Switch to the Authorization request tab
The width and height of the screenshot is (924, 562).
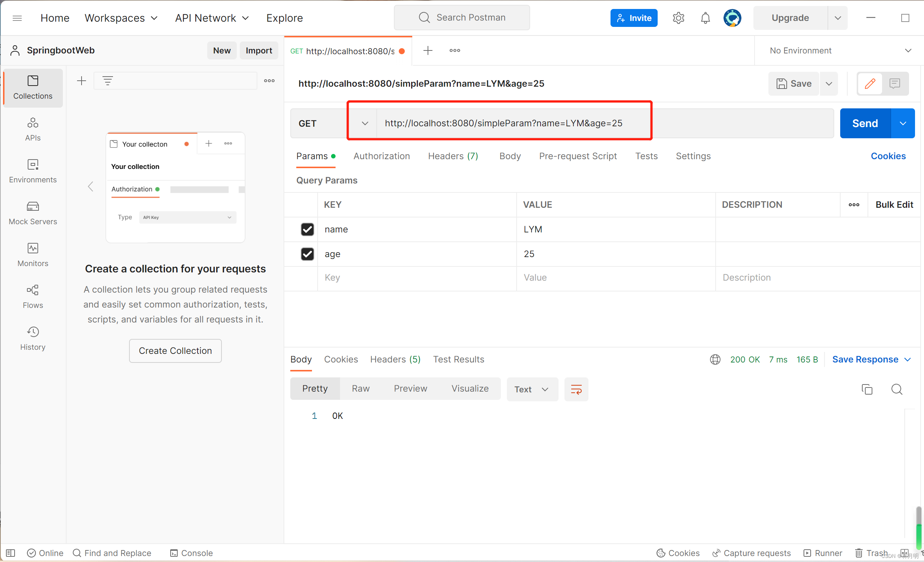[381, 156]
